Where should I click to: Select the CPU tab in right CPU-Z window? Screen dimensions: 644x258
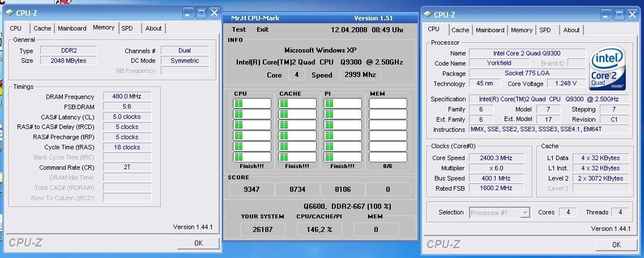433,29
